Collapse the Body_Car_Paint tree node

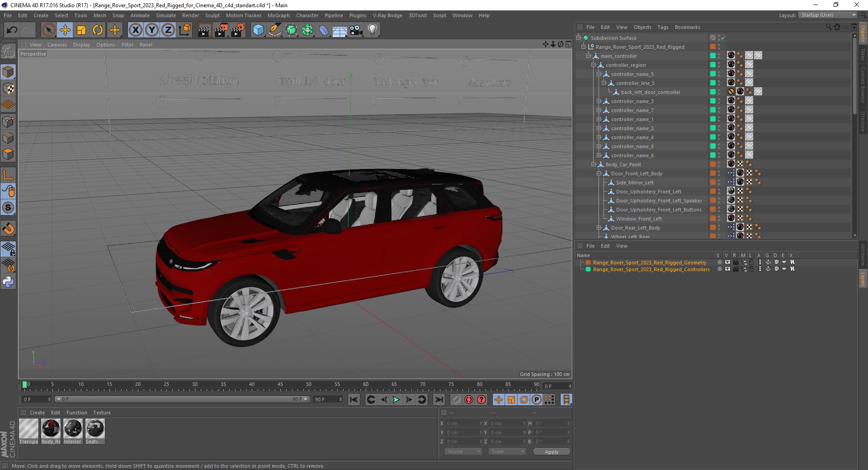pyautogui.click(x=594, y=164)
